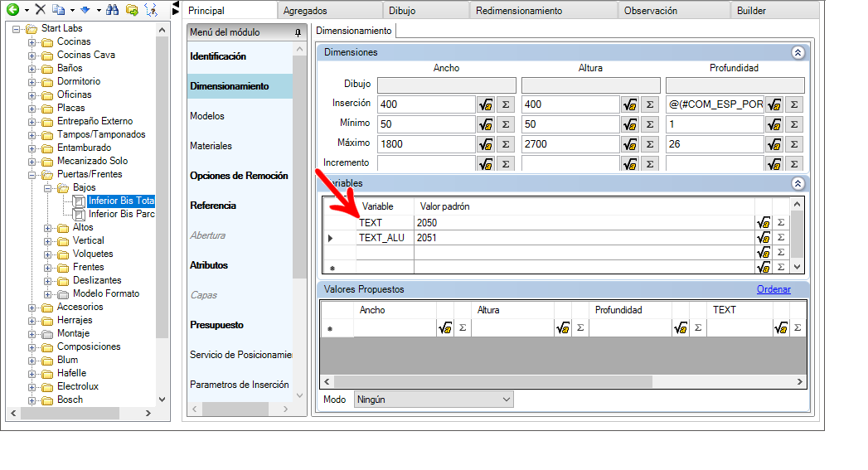Click sigma button for Máximo Altura
The image size is (868, 470).
(x=649, y=144)
